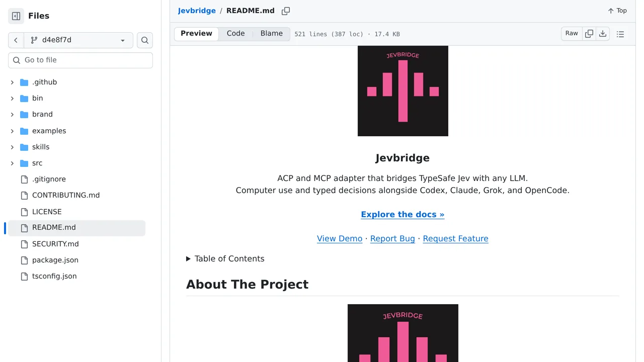Copy raw file contents icon

[589, 34]
